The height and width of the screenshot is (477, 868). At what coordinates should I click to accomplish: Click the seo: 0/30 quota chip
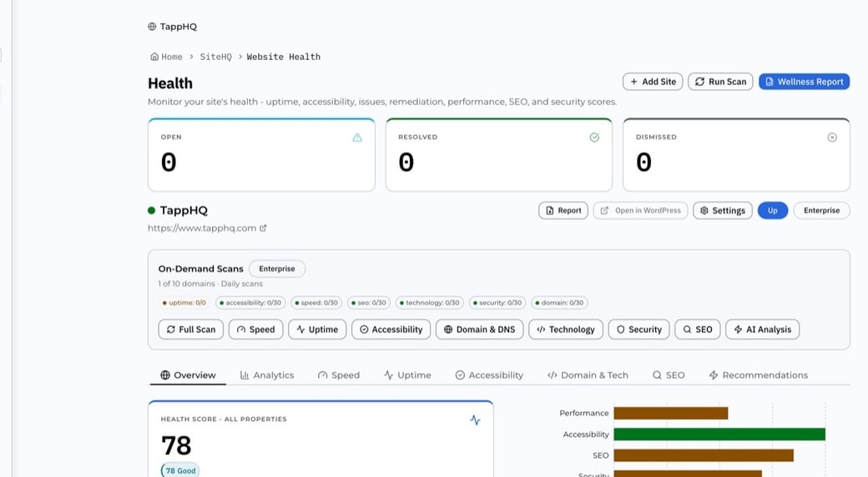coord(369,303)
